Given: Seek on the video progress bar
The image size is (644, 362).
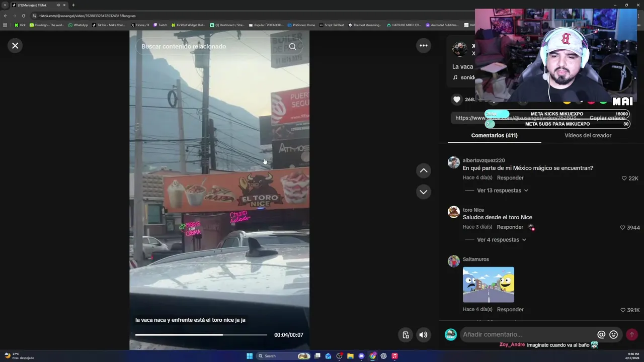Looking at the screenshot, I should pos(201,335).
